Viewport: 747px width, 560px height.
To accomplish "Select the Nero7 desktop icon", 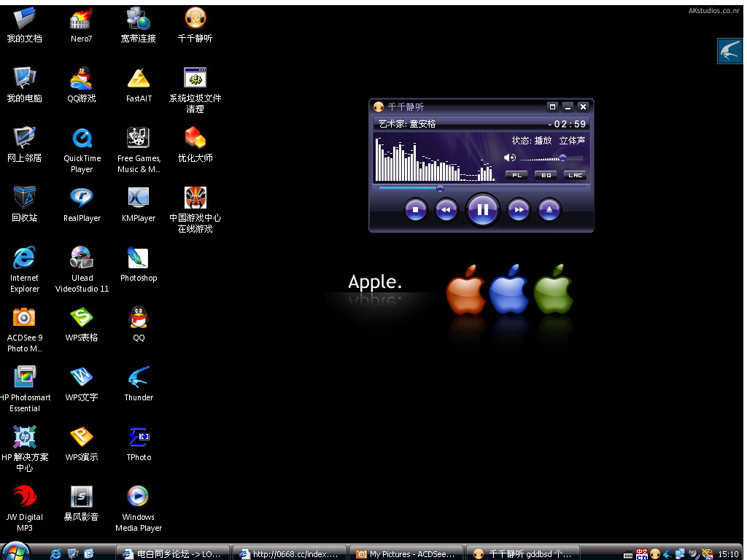I will click(x=81, y=20).
